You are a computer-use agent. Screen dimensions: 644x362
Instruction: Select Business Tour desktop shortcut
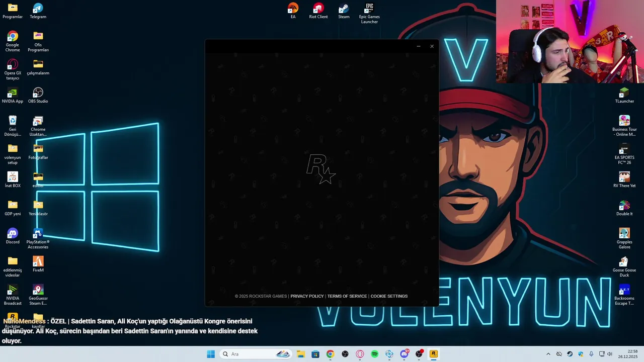[x=624, y=126]
